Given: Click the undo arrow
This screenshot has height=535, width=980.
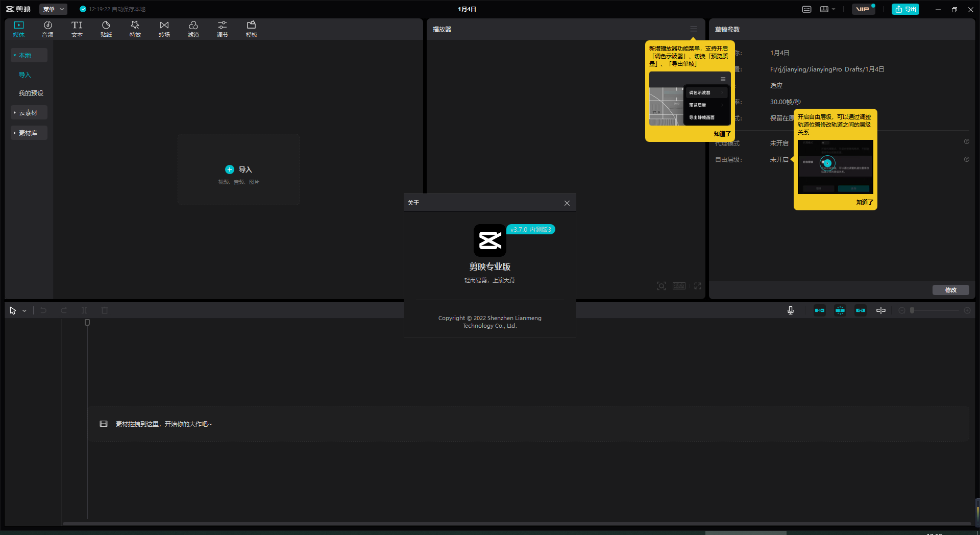Looking at the screenshot, I should point(43,310).
